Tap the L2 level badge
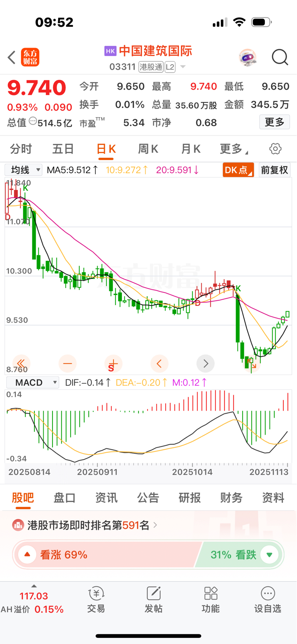Viewport: 297px width, 644px height. tap(170, 67)
